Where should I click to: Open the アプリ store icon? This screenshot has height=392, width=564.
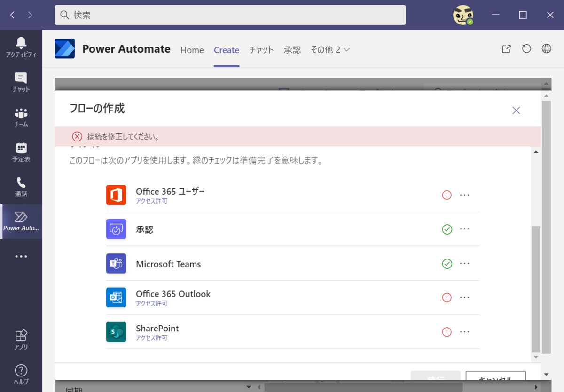point(21,339)
